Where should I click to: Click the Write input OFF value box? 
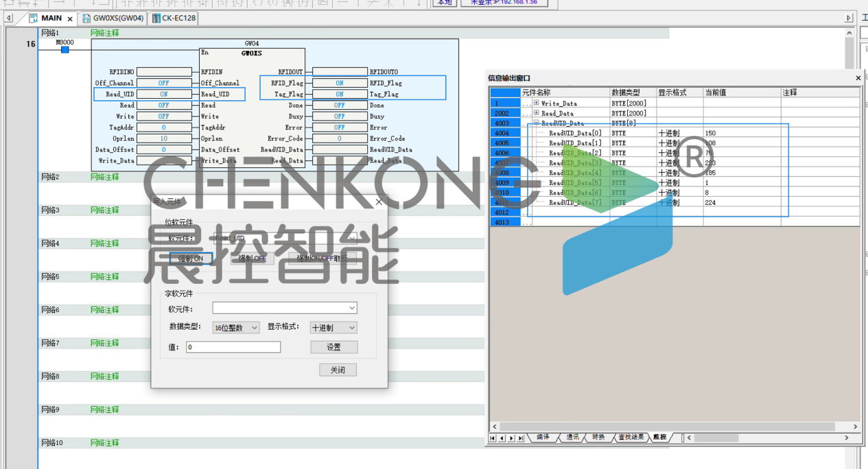pyautogui.click(x=164, y=117)
